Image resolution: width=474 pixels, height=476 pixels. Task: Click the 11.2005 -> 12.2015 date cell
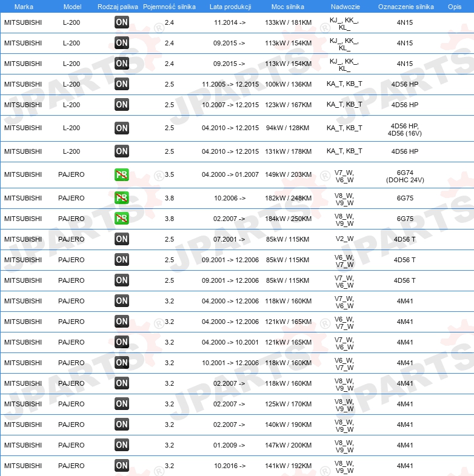(x=230, y=84)
